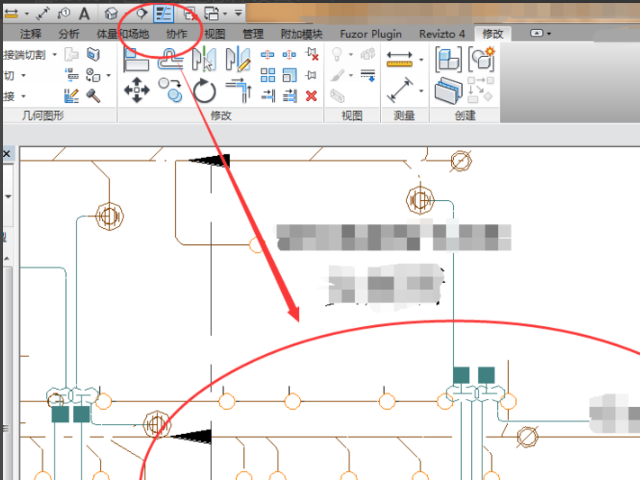Screen dimensions: 640x480
Task: Click the Linework tool icon
Action: (368, 75)
